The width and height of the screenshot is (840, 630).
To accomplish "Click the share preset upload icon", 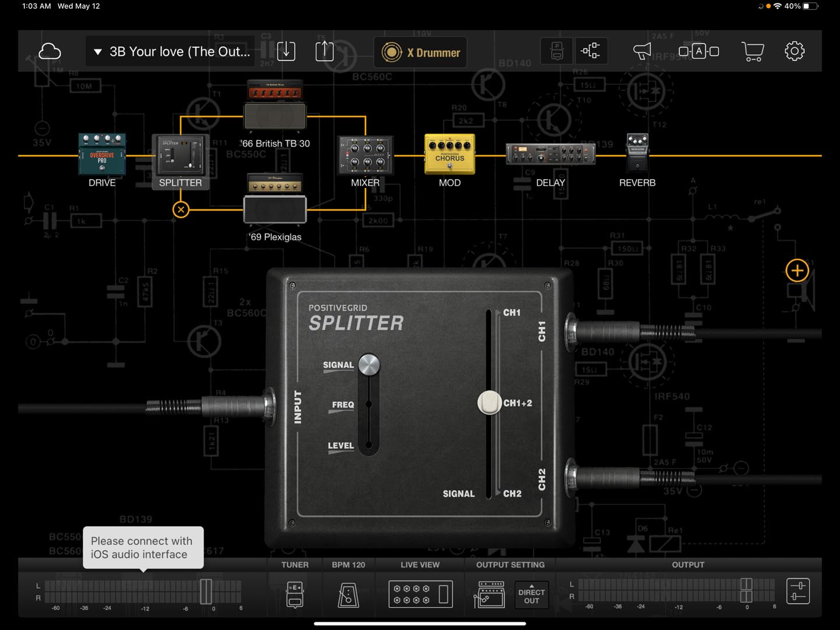I will [325, 51].
